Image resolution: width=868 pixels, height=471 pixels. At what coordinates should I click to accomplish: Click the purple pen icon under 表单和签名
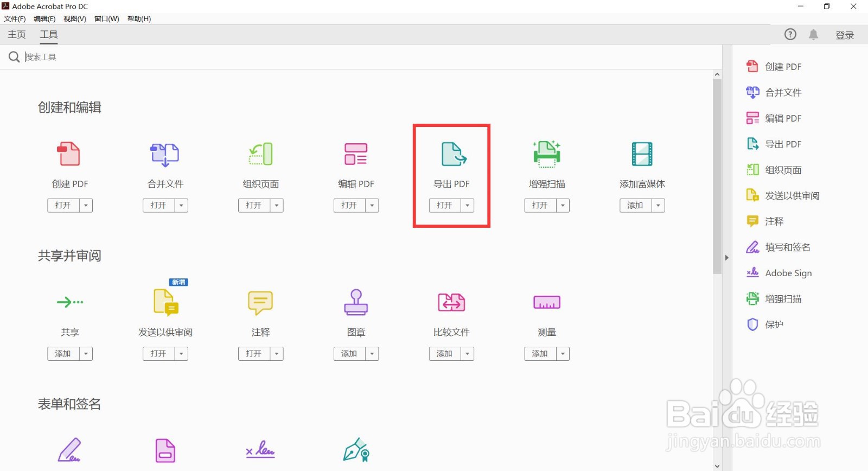[x=69, y=450]
